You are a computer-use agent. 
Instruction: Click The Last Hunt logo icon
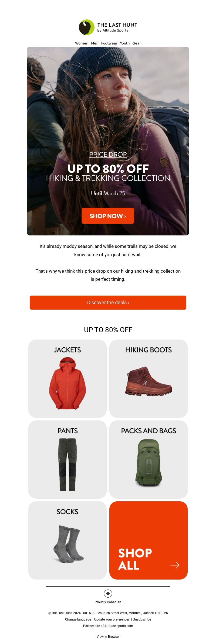click(x=87, y=27)
